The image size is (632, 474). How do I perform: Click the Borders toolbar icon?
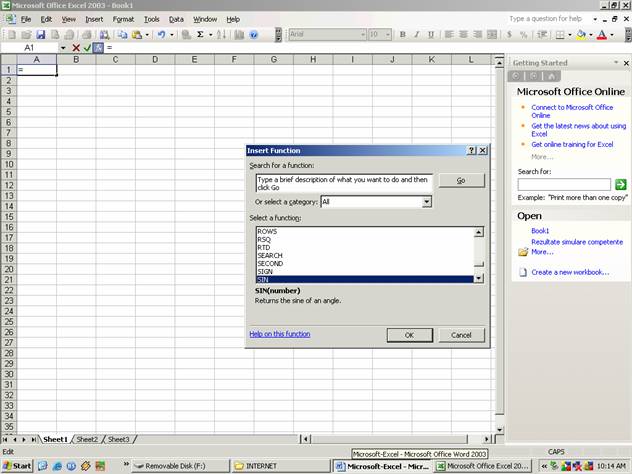560,35
